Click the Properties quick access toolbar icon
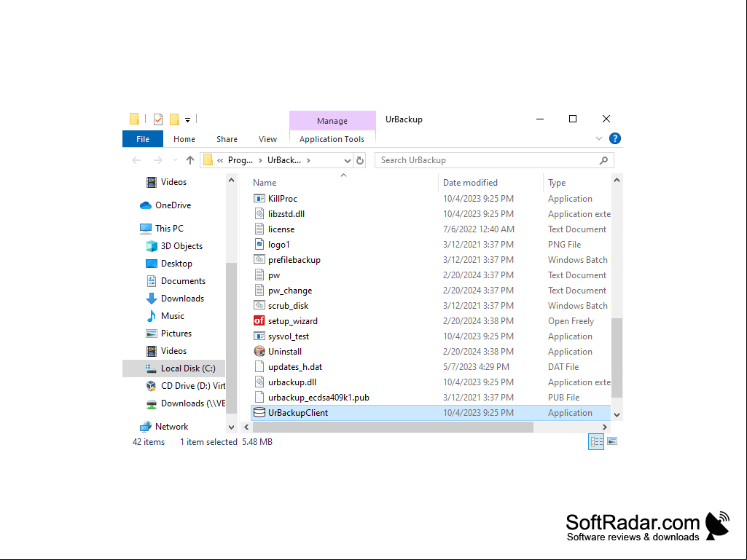 point(158,119)
